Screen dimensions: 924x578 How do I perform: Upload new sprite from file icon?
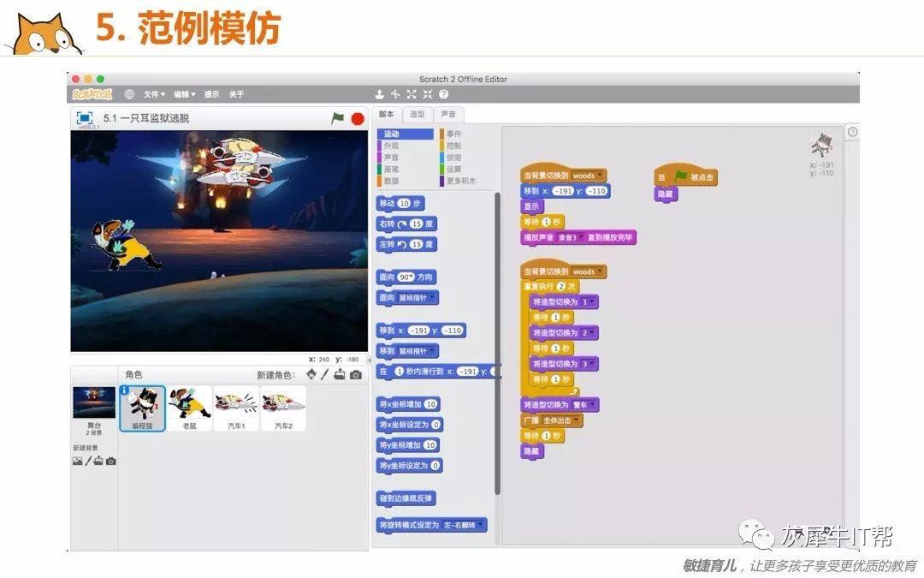pyautogui.click(x=340, y=374)
